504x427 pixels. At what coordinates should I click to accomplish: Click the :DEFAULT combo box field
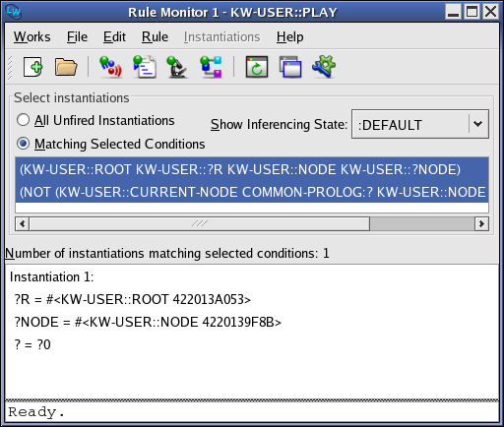[420, 124]
